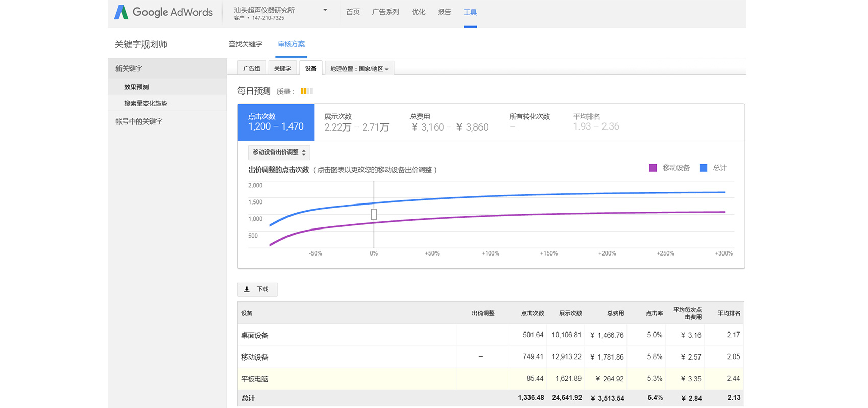
Task: Click the -50% mark on chart axis
Action: tap(316, 253)
